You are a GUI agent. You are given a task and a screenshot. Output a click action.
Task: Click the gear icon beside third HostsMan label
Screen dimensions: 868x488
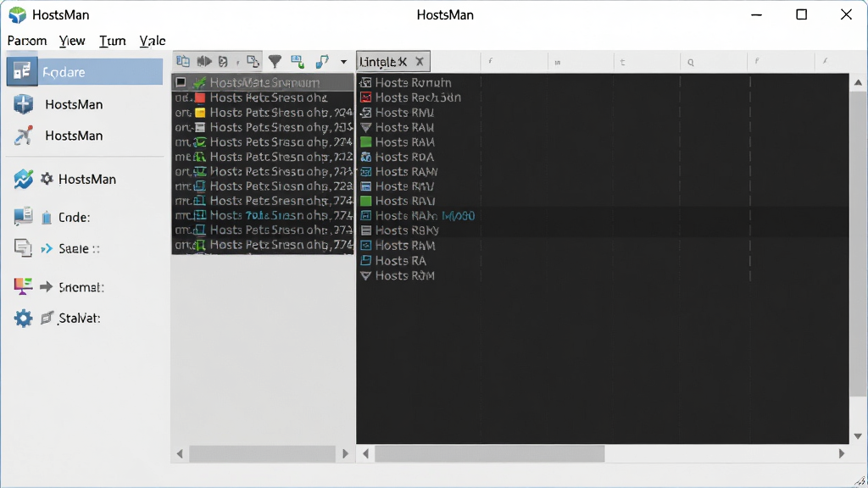47,179
